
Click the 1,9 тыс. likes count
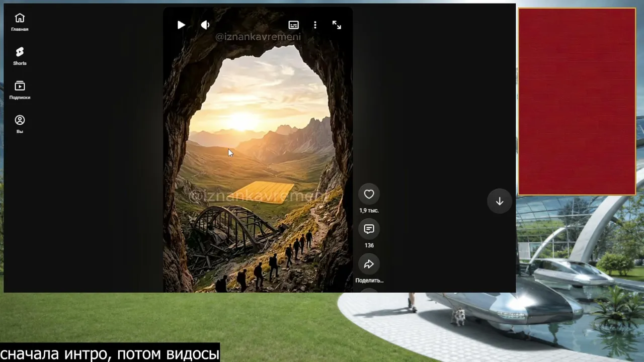[x=369, y=211]
